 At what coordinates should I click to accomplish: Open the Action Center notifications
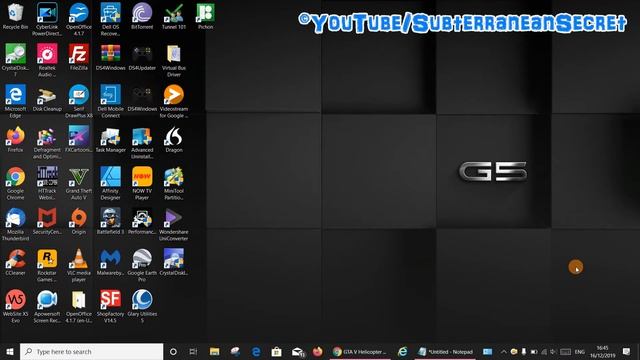point(627,351)
